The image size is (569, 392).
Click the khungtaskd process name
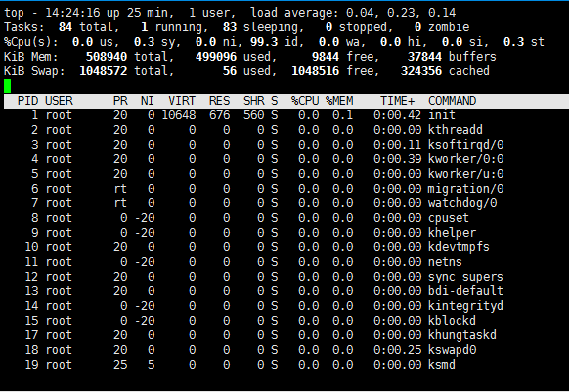click(462, 335)
